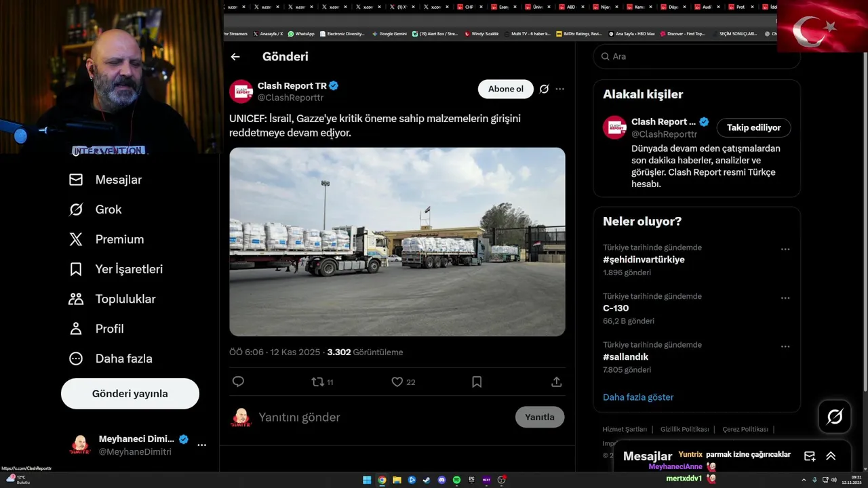Open the Gizlilik Politikası footer link

[684, 430]
